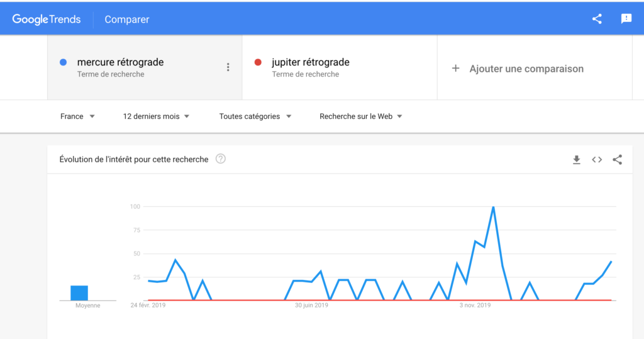Open help icon next to chart title
Screen dimensions: 644x339
click(221, 159)
